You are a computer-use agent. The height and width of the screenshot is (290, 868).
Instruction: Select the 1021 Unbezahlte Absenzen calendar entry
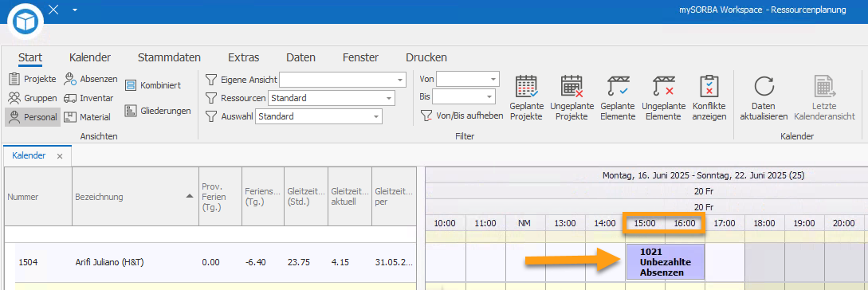click(666, 262)
